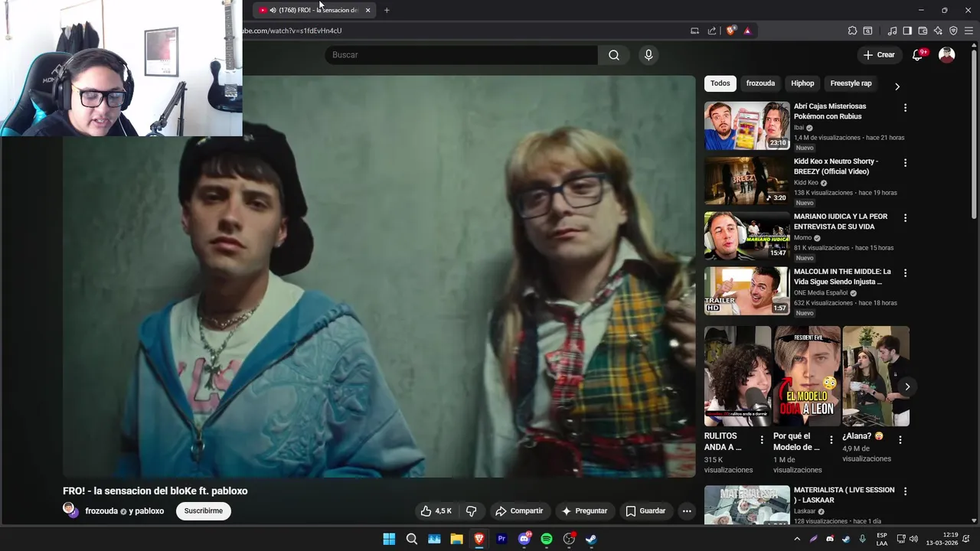Open options for MARIANO IUDICA video
The height and width of the screenshot is (551, 980).
tap(905, 218)
